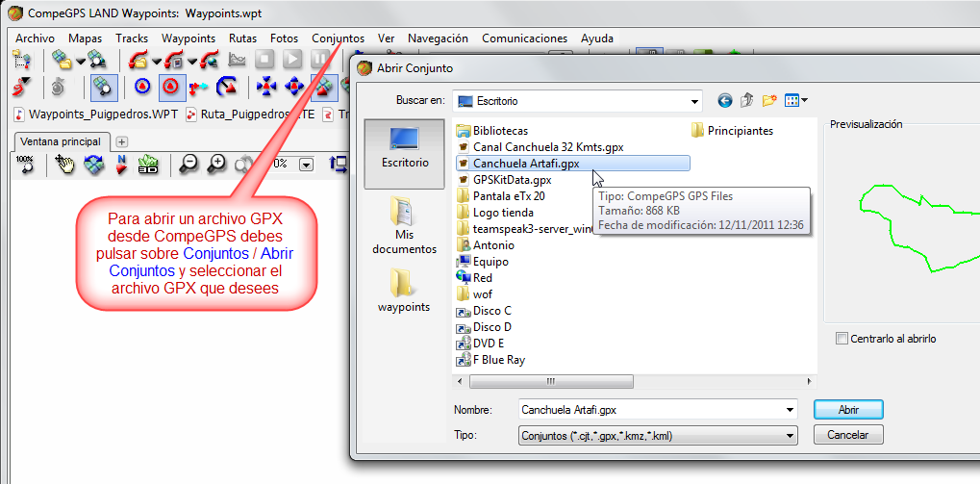The height and width of the screenshot is (484, 980).
Task: Open the Tracks menu
Action: [x=132, y=38]
